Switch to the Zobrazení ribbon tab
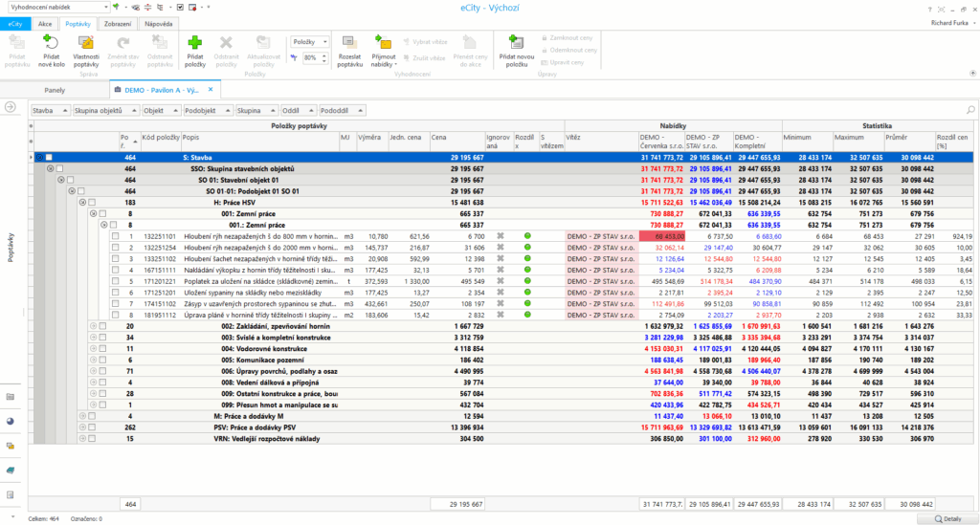The width and height of the screenshot is (980, 525). pyautogui.click(x=120, y=24)
